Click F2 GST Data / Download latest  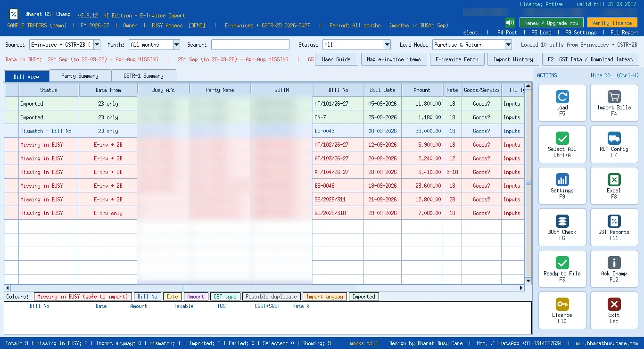point(591,59)
